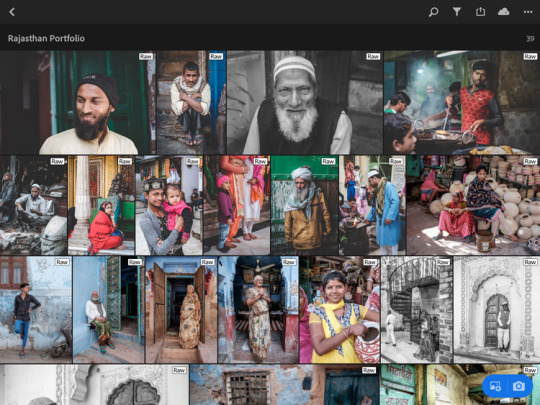Open the pottery sellers photo

[473, 205]
